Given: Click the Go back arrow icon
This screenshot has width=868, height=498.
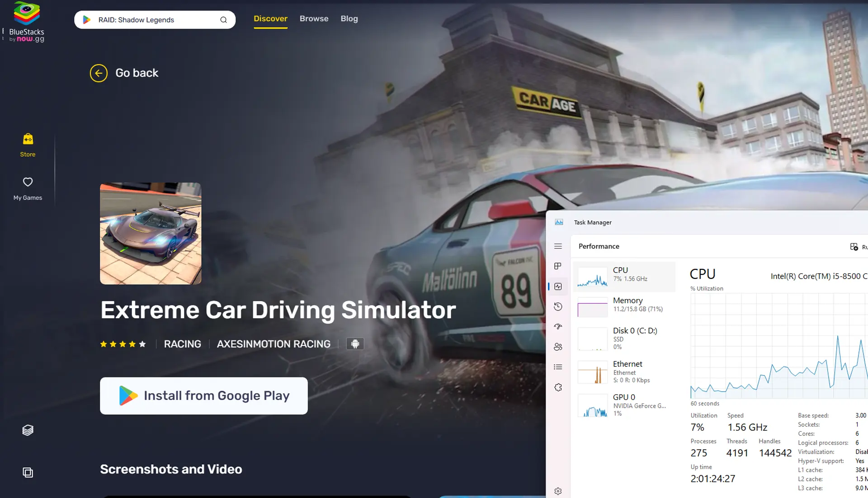Looking at the screenshot, I should pos(99,73).
